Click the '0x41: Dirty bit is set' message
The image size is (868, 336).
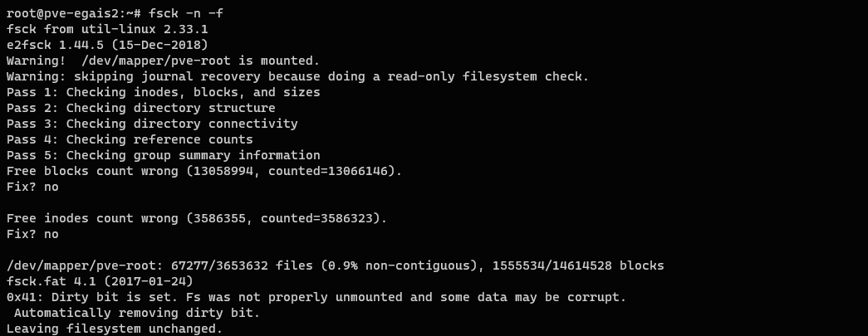pos(316,298)
